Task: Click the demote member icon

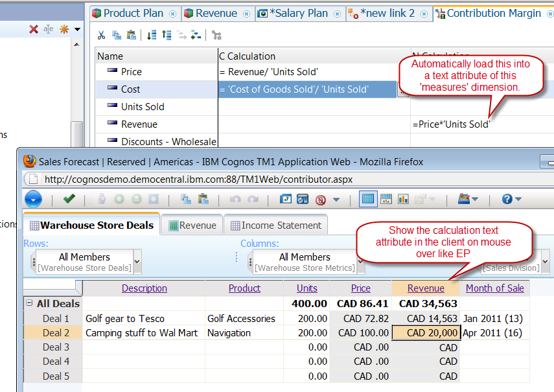Action: pos(196,35)
